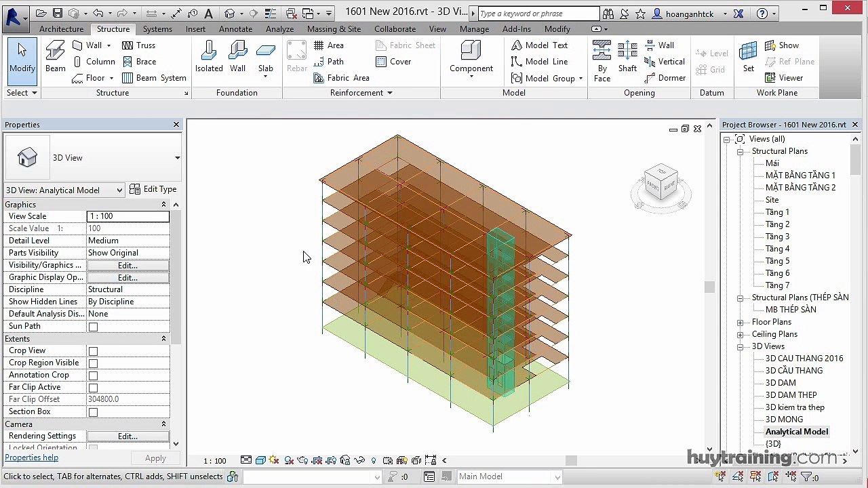Collapse the Structural Plans tree node
This screenshot has height=488, width=868.
(741, 152)
